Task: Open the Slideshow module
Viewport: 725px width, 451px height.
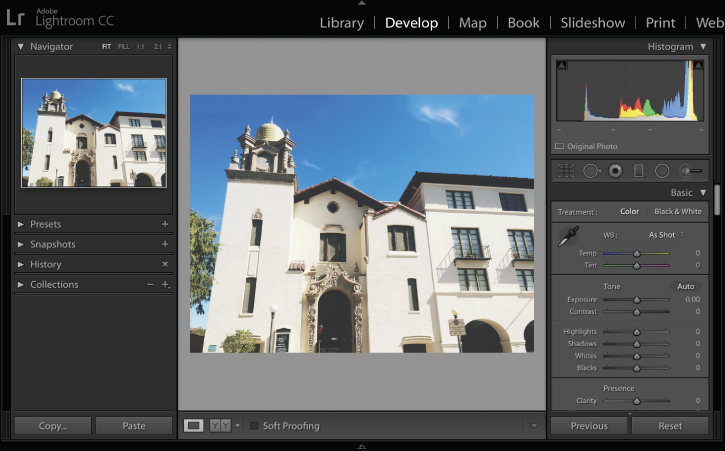Action: point(593,23)
